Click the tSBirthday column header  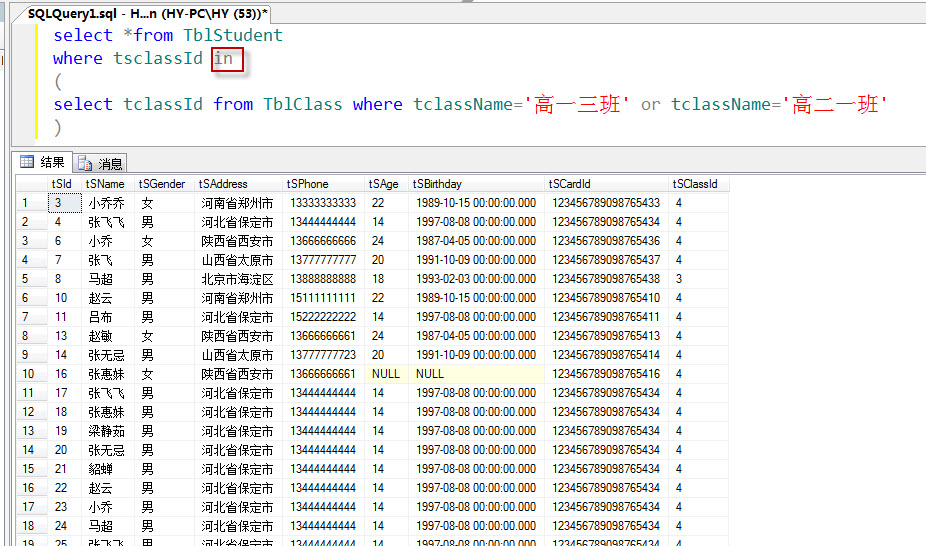(437, 184)
